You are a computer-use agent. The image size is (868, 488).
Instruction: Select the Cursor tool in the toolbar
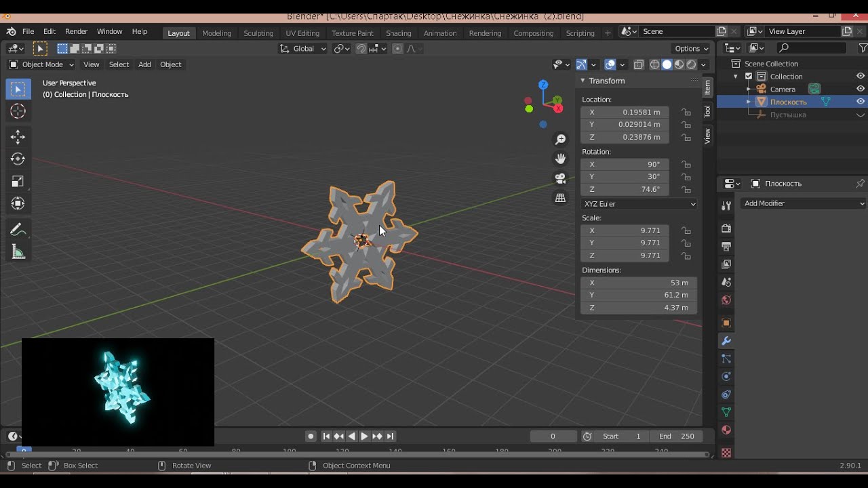point(18,111)
